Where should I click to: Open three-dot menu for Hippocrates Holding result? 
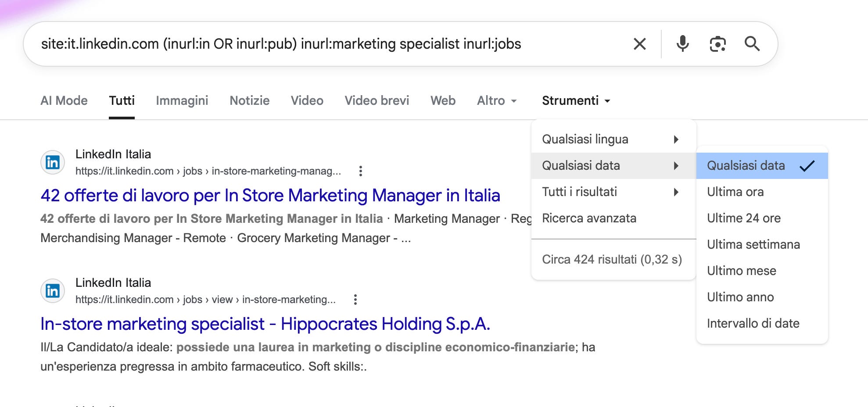355,300
